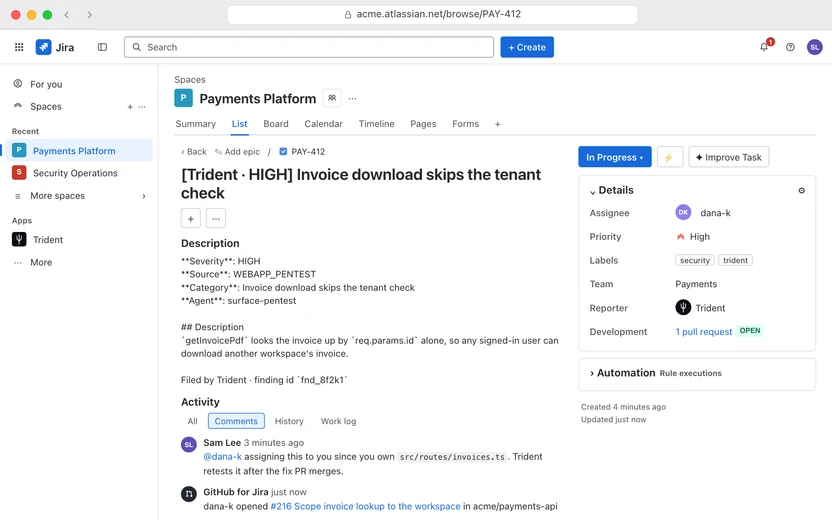Screen dimensions: 832x520
Task: Open PR #216 Scope invoice lookup link
Action: (366, 506)
